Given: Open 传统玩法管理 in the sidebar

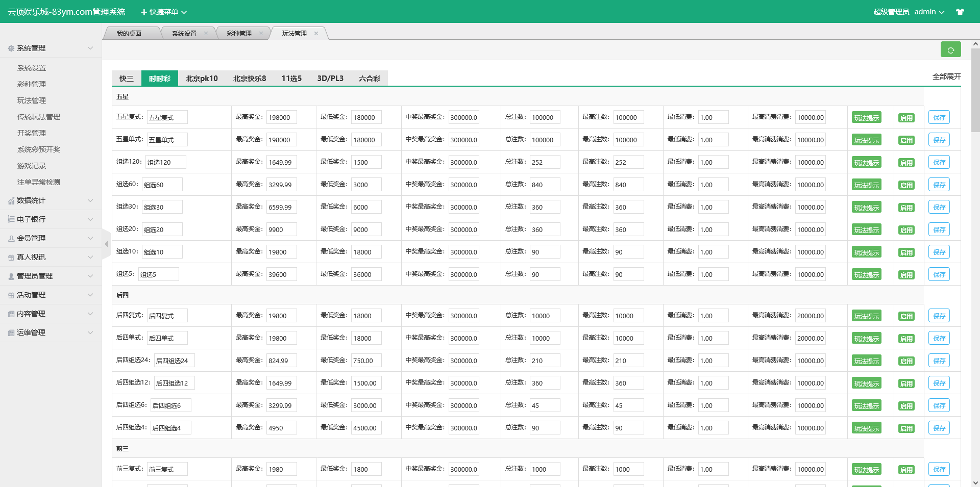Looking at the screenshot, I should pos(39,117).
